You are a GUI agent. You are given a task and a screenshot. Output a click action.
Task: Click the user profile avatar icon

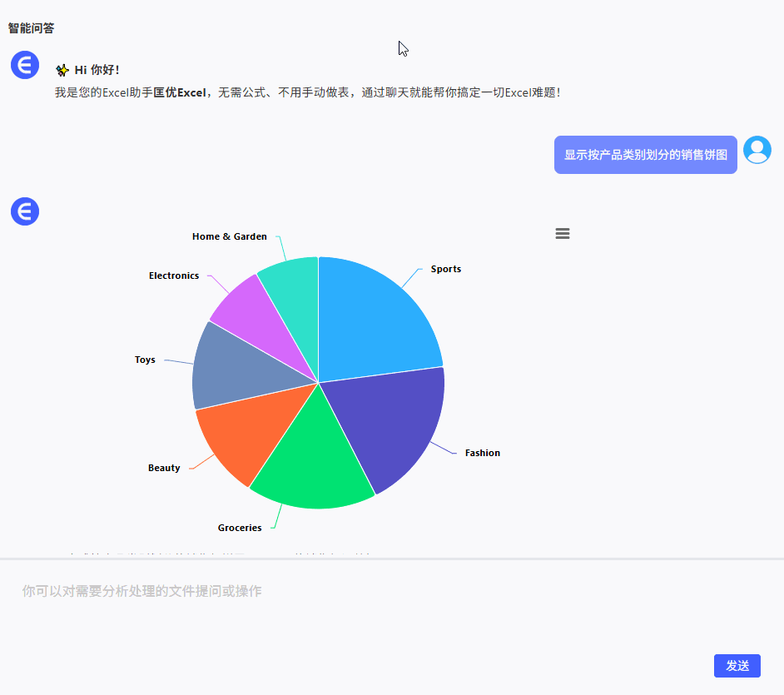pyautogui.click(x=757, y=150)
